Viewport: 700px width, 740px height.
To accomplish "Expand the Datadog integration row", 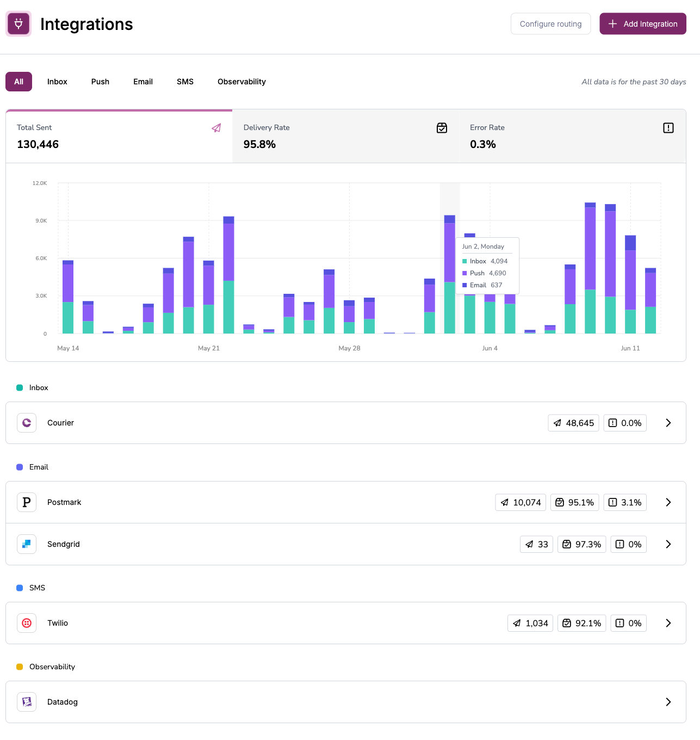I will 668,702.
